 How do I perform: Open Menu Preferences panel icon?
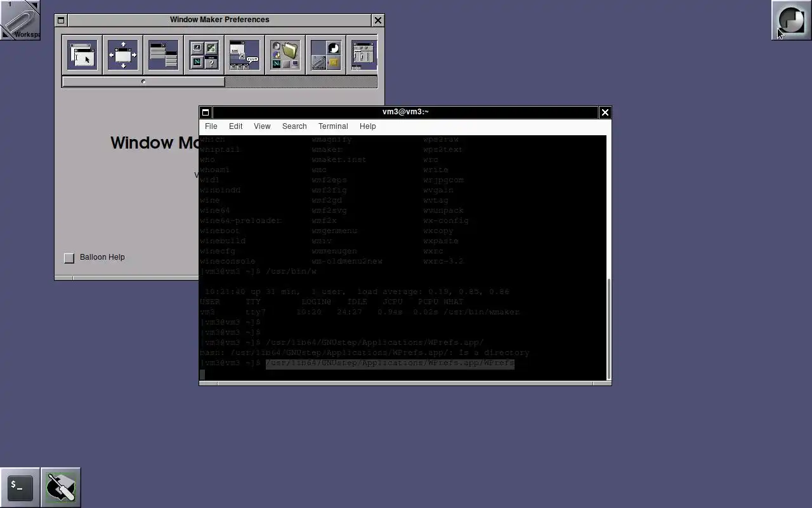point(164,55)
